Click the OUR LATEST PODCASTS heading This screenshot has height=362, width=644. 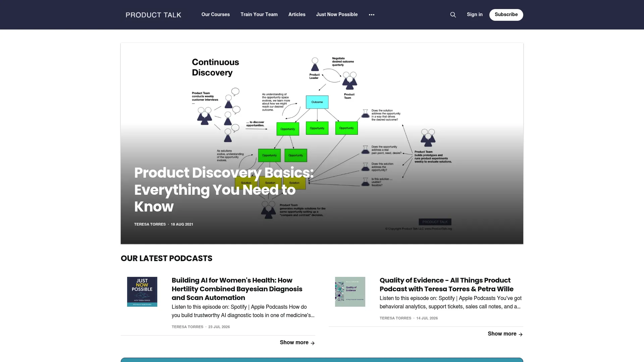166,258
